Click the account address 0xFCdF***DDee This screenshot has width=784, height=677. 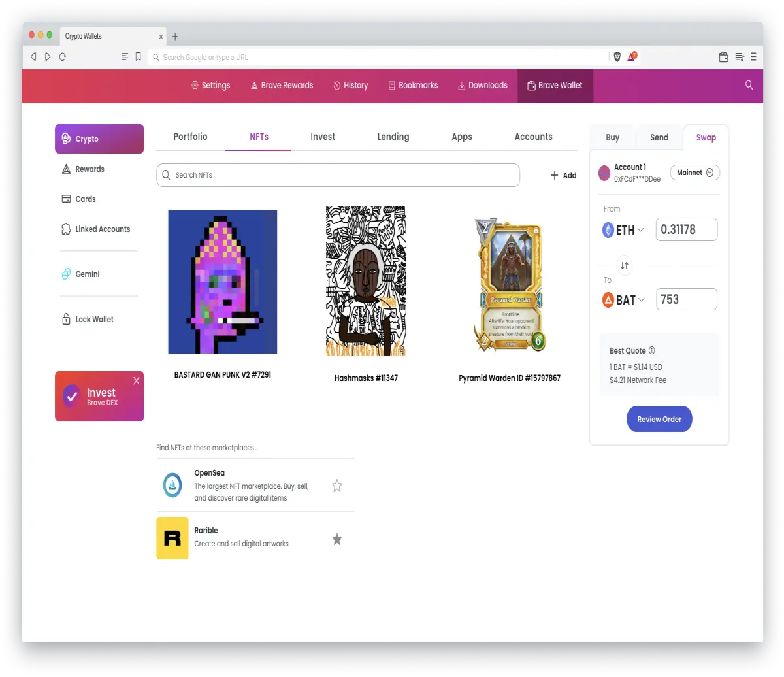point(637,179)
